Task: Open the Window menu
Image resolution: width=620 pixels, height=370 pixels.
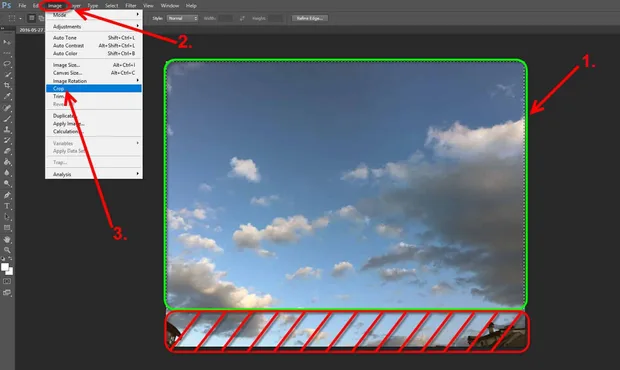Action: tap(170, 6)
